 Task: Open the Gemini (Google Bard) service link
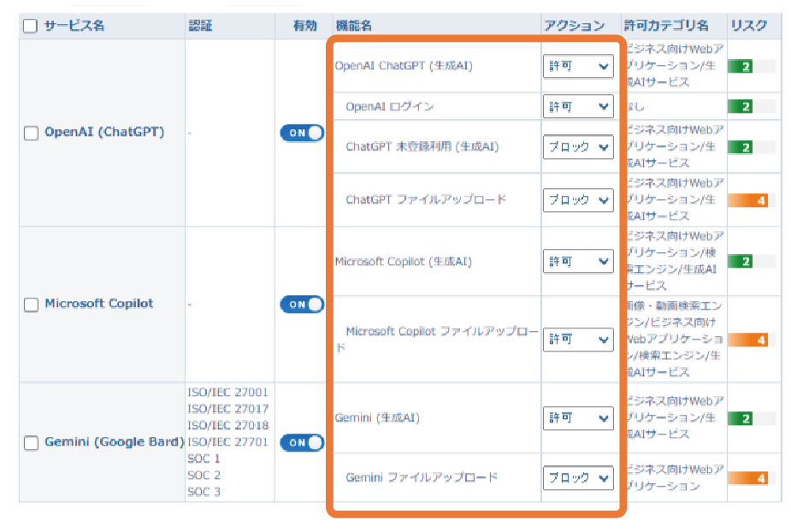(114, 441)
